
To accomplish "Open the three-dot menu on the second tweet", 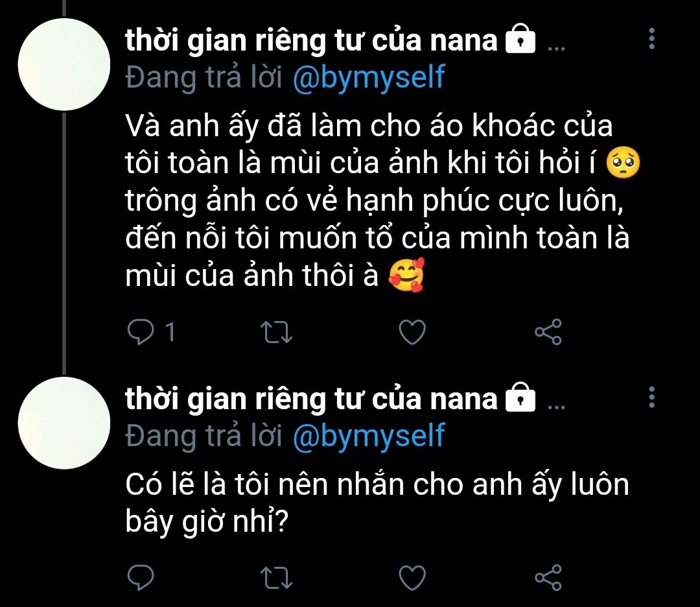I will pyautogui.click(x=652, y=397).
